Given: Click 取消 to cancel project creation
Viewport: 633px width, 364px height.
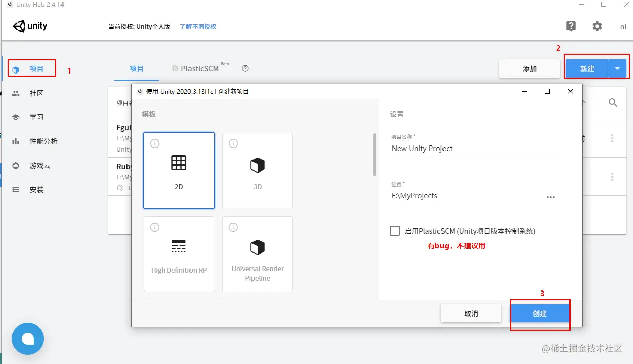Looking at the screenshot, I should pos(471,313).
